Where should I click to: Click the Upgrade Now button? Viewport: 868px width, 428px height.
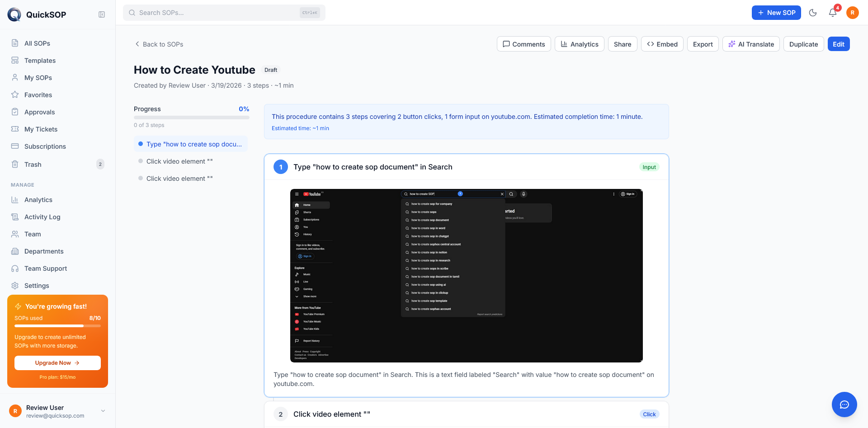tap(57, 363)
